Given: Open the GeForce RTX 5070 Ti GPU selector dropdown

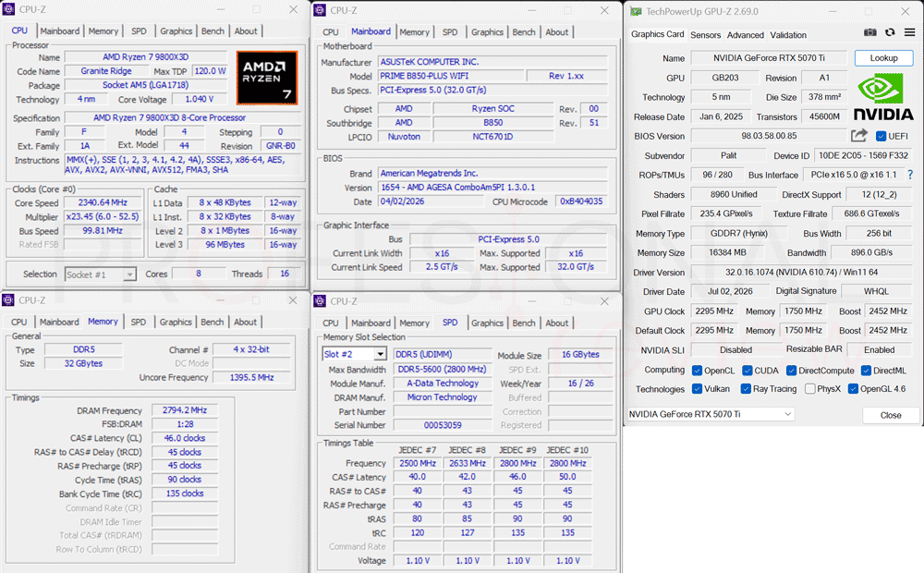Looking at the screenshot, I should click(x=711, y=414).
